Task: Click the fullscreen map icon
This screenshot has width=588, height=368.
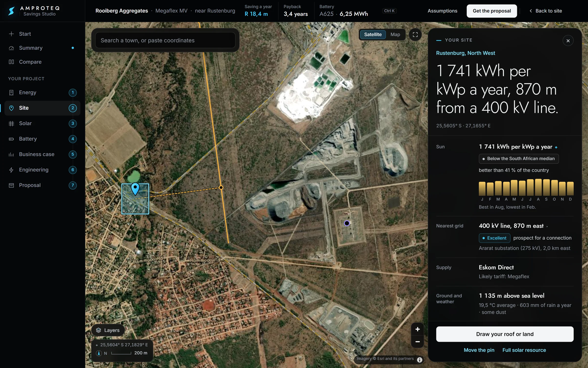Action: 415,35
